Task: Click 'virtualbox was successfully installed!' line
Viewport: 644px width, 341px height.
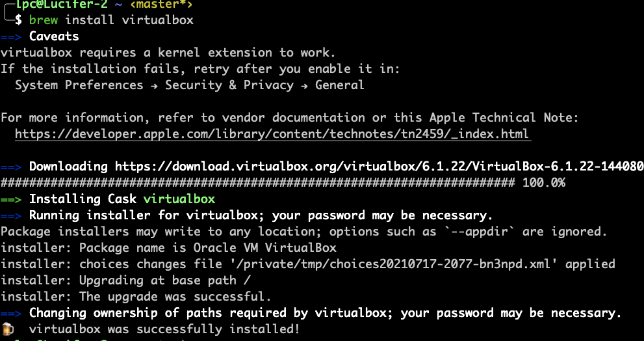Action: 164,329
